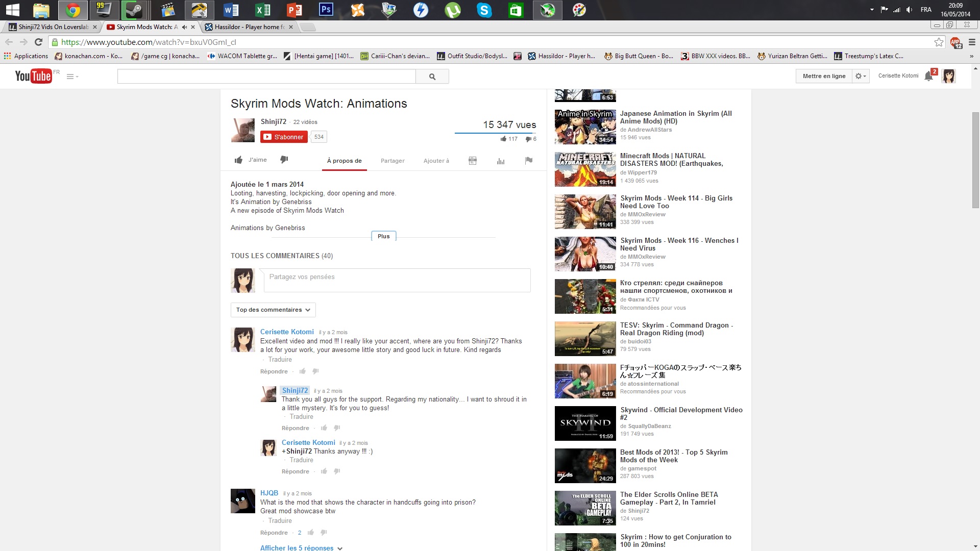Screen dimensions: 980x551
Task: Open the Windows Start button
Action: pos(12,10)
